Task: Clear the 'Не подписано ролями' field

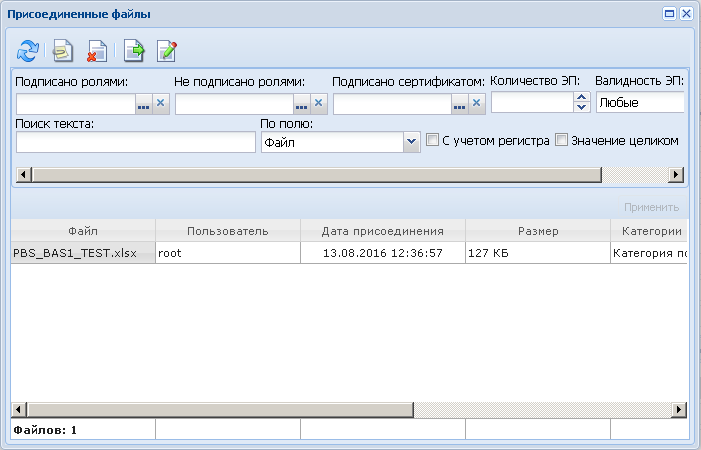Action: click(x=319, y=104)
